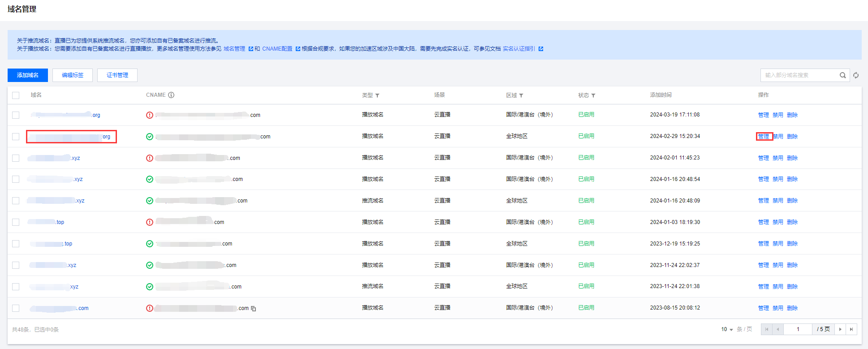Click green CNAME check icon in 2024-02-29 row
The height and width of the screenshot is (349, 868).
[x=150, y=137]
